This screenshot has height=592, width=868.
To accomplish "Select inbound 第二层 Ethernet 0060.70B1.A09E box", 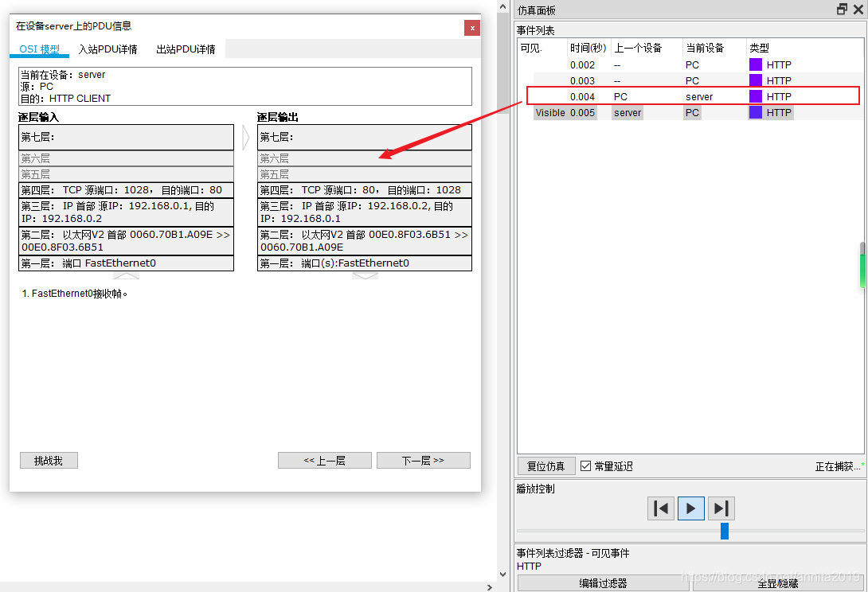I will (126, 240).
